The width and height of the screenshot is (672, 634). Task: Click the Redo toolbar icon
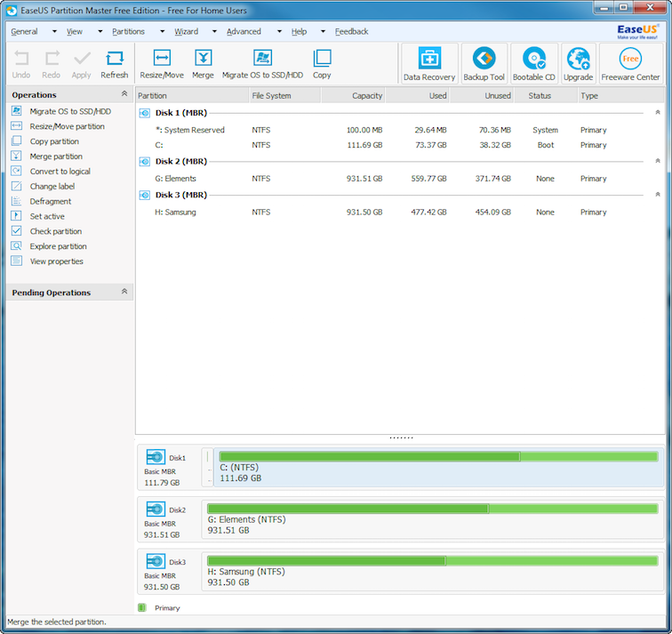(x=51, y=65)
